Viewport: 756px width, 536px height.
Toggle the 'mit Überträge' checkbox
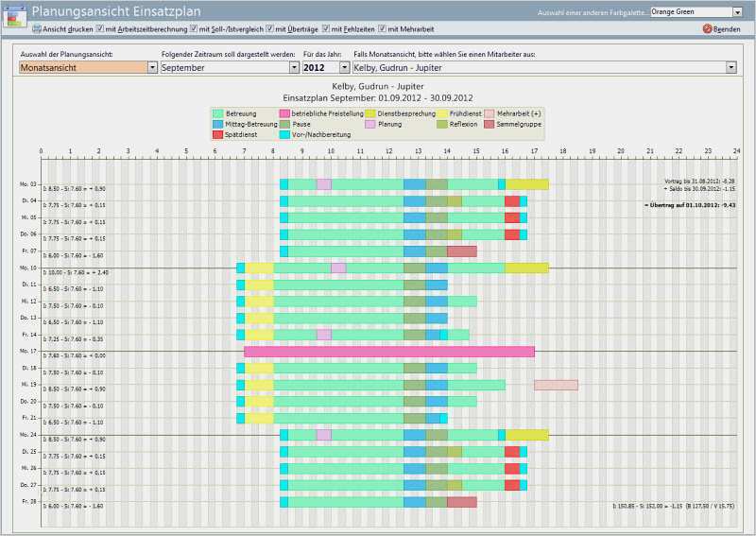pyautogui.click(x=269, y=29)
